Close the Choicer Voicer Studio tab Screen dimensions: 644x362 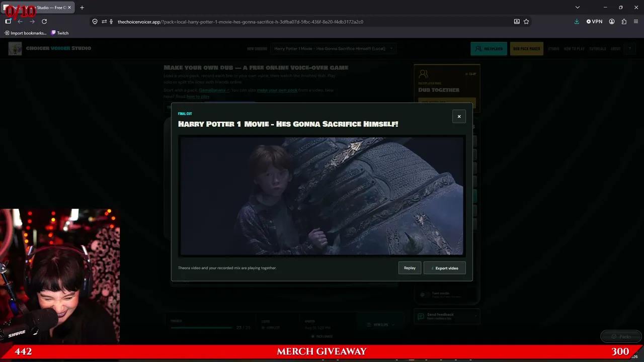coord(69,8)
